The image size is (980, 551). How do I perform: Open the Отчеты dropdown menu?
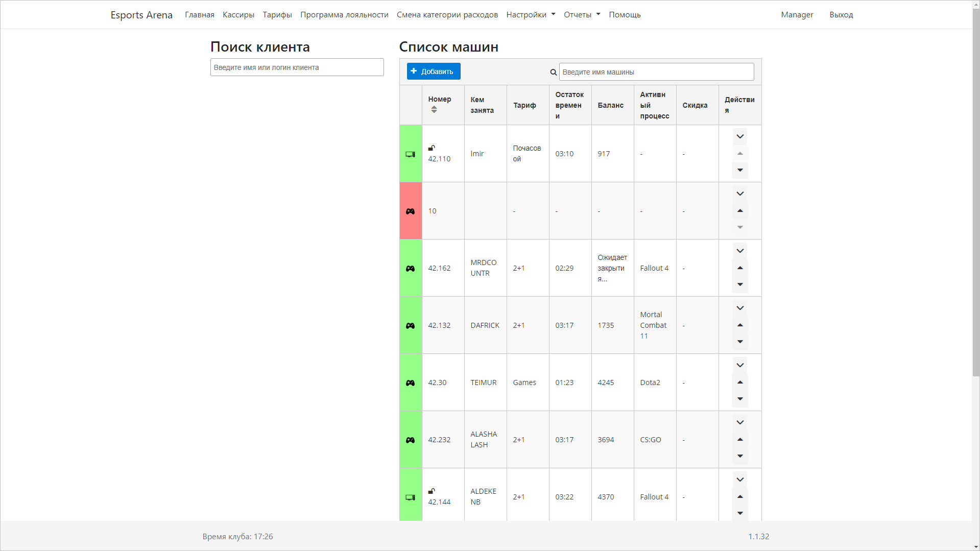[x=582, y=15]
